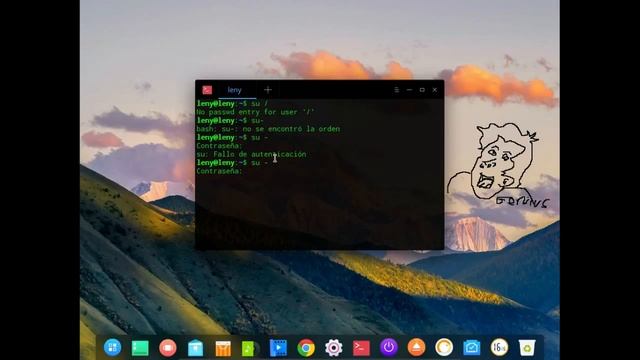
Task: Open the round cream-colored dock icon
Action: [444, 348]
